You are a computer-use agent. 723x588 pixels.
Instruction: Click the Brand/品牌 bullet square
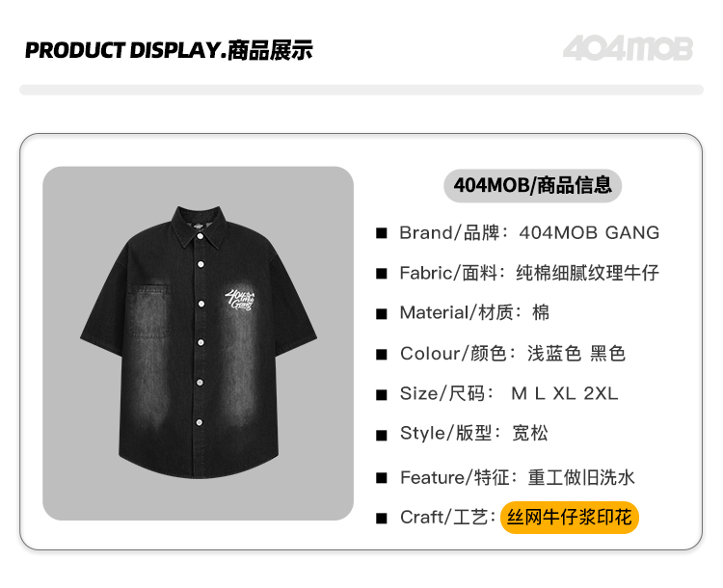(x=382, y=233)
